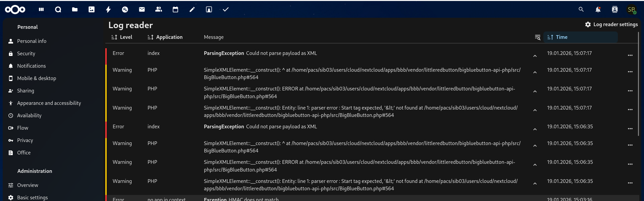This screenshot has width=644, height=201.
Task: Open the SB user avatar menu
Action: point(631,10)
